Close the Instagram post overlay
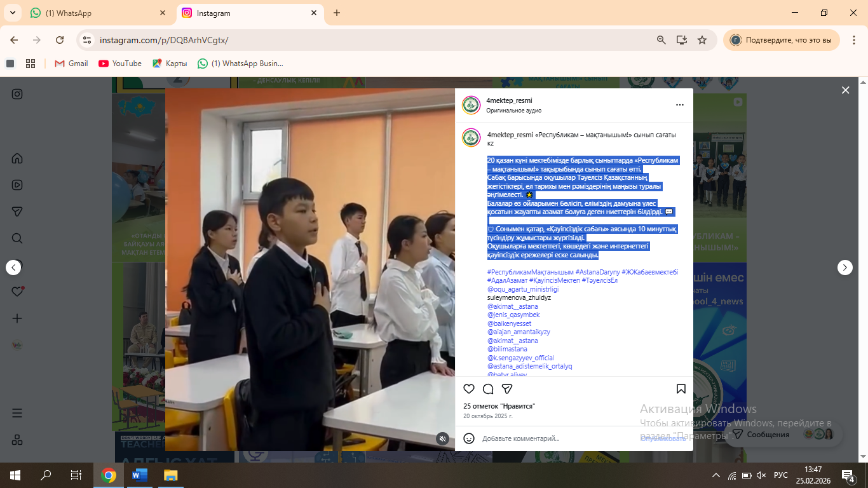The height and width of the screenshot is (488, 868). 845,90
